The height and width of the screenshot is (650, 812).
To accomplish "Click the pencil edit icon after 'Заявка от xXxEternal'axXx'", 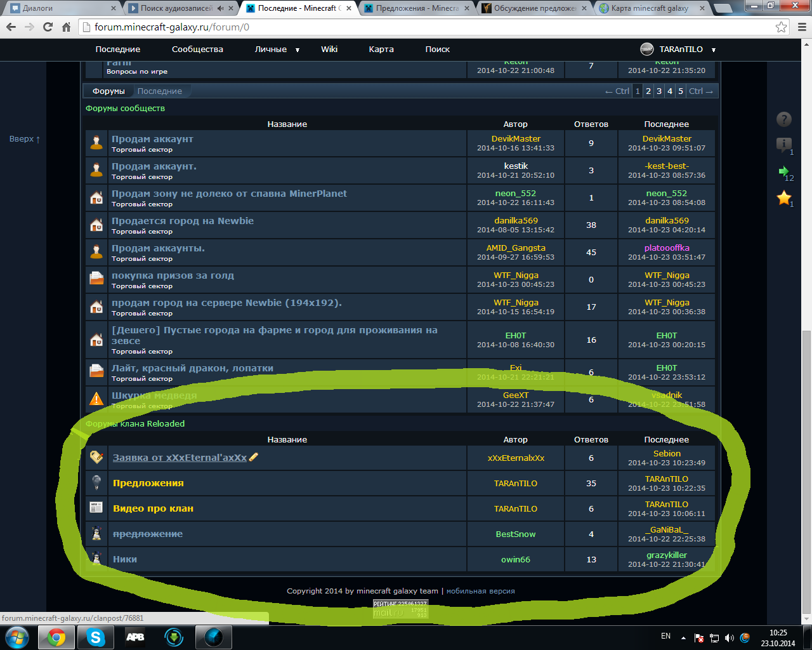I will pos(254,457).
